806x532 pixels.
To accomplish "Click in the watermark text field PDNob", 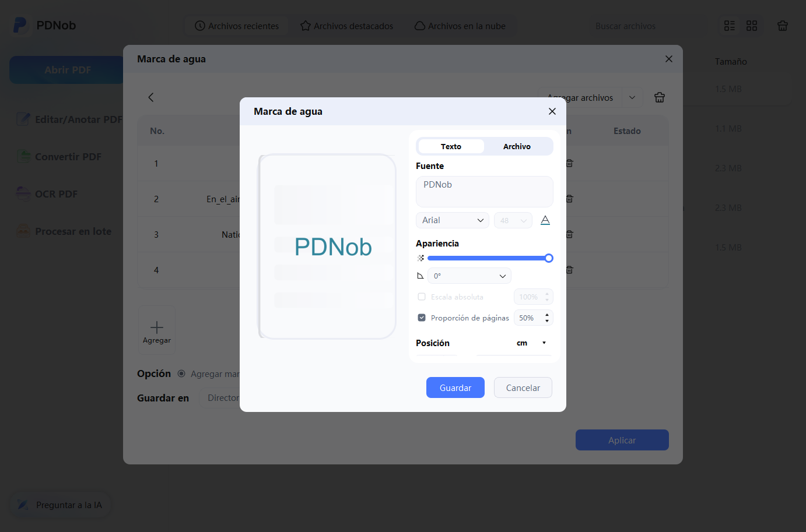I will pyautogui.click(x=485, y=191).
